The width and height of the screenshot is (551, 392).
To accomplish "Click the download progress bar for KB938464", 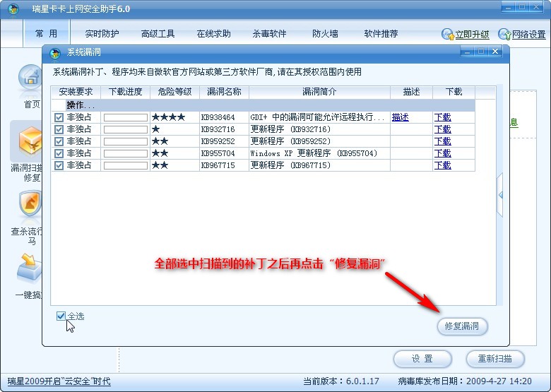I will pyautogui.click(x=126, y=117).
